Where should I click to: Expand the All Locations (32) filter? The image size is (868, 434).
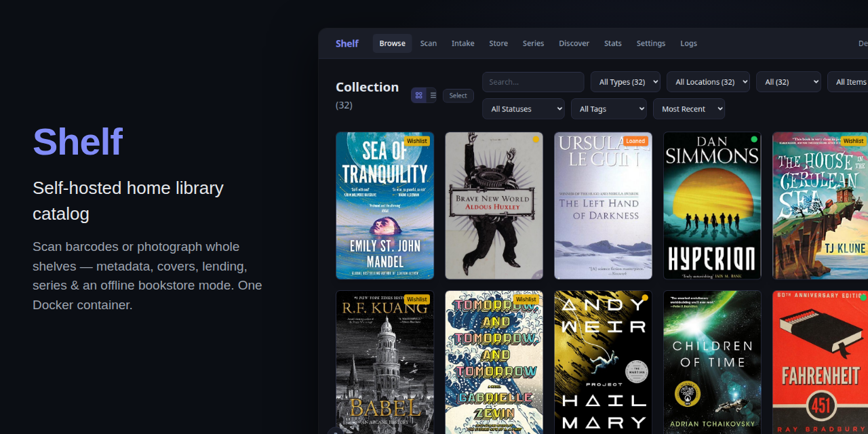tap(708, 82)
